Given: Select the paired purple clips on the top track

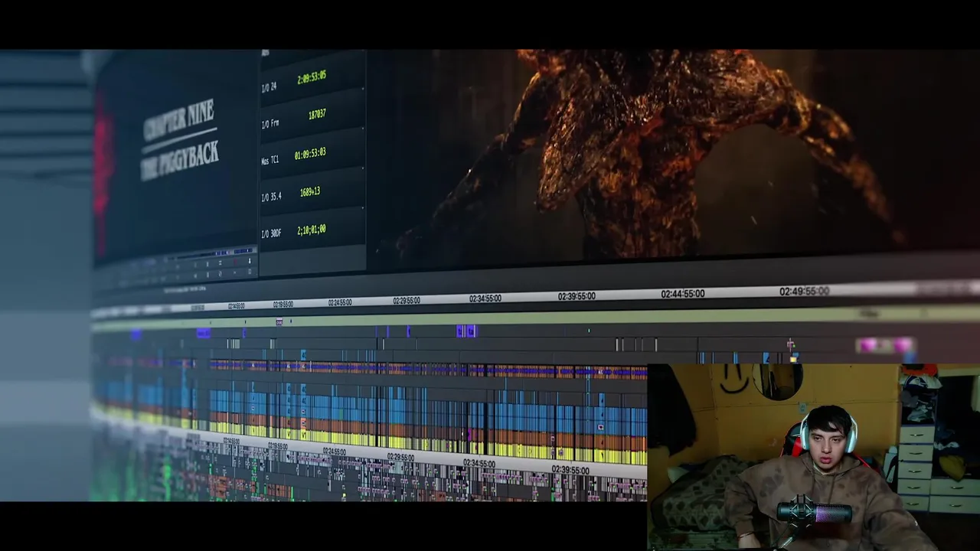Looking at the screenshot, I should (x=466, y=331).
